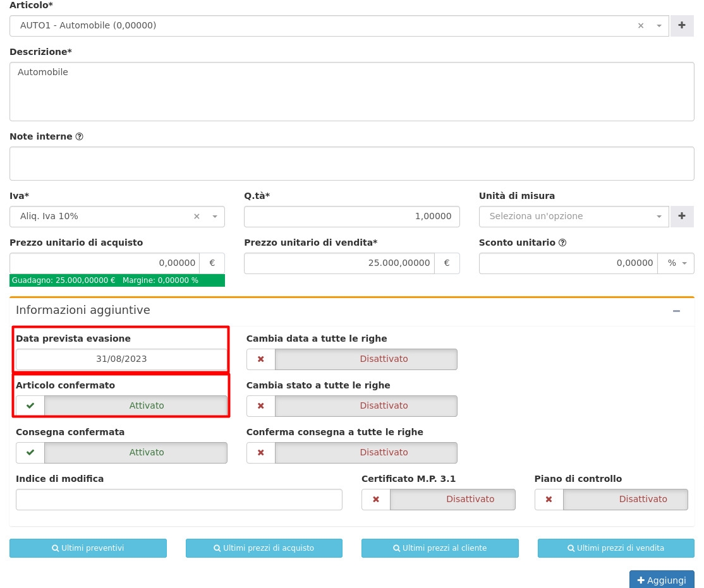
Task: Click the Data prevista evasione date field
Action: (121, 359)
